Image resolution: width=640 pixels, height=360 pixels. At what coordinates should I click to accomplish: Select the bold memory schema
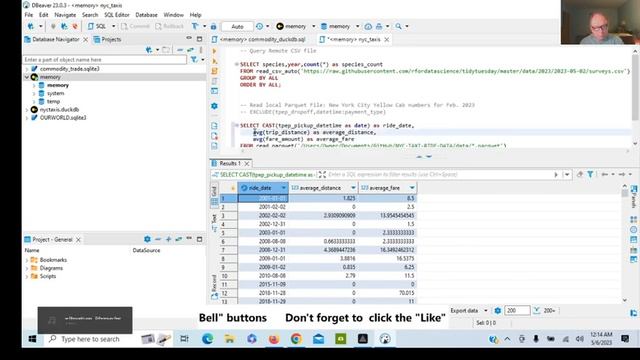[x=58, y=85]
